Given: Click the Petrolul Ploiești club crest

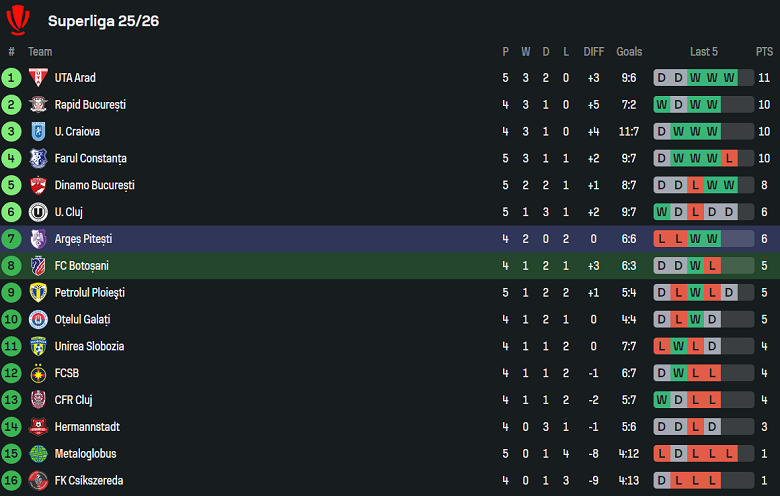Looking at the screenshot, I should click(38, 293).
